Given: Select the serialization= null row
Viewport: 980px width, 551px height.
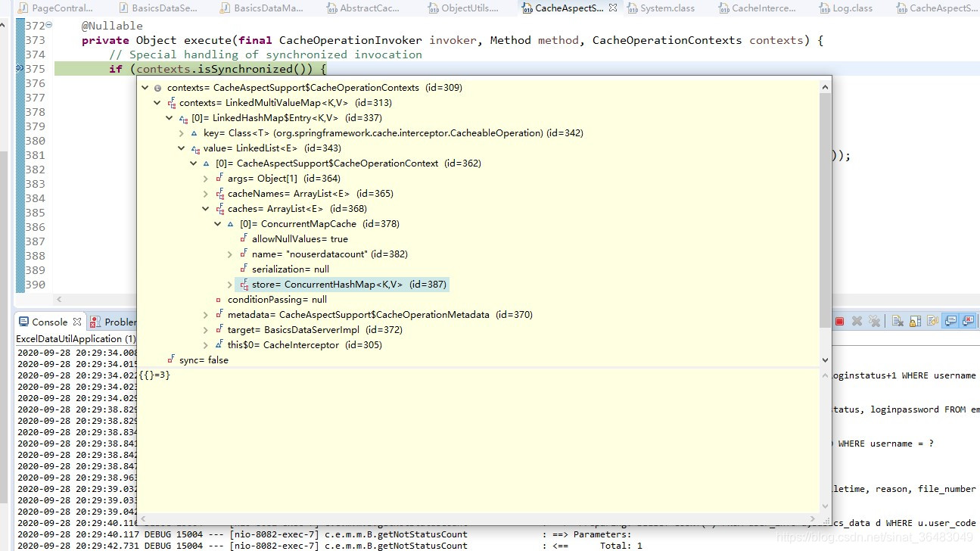Looking at the screenshot, I should point(291,269).
